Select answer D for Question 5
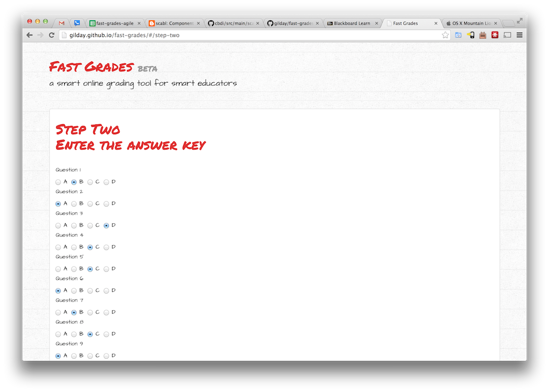549x392 pixels. click(x=106, y=269)
